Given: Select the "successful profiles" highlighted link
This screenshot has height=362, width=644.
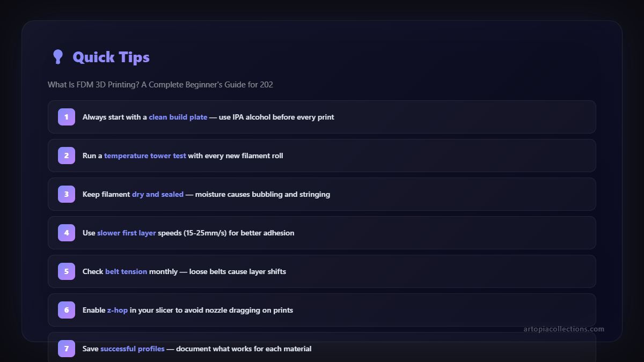Looking at the screenshot, I should [x=133, y=349].
